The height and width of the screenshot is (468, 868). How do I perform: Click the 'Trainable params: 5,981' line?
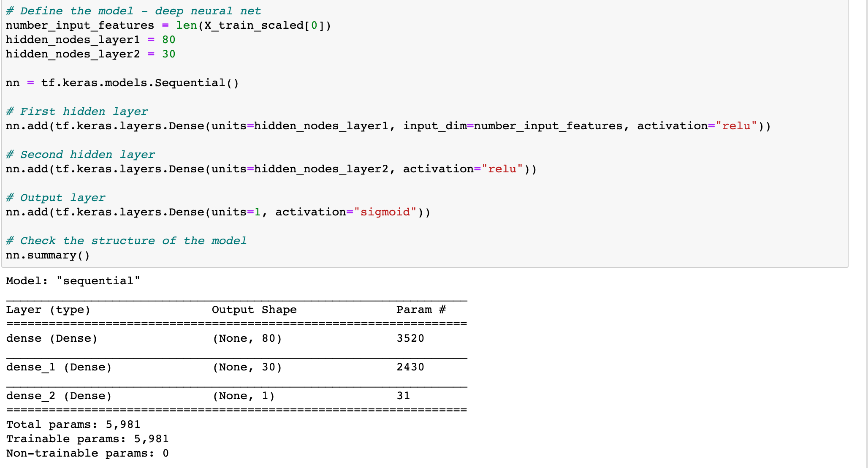click(x=87, y=438)
